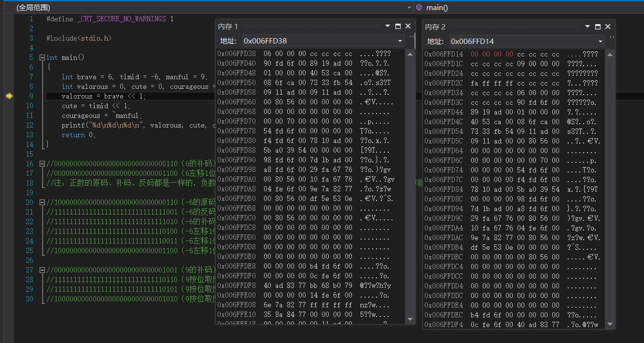Collapse the comment block starting at line 27
Screen dimensions: 644x343
click(x=42, y=270)
